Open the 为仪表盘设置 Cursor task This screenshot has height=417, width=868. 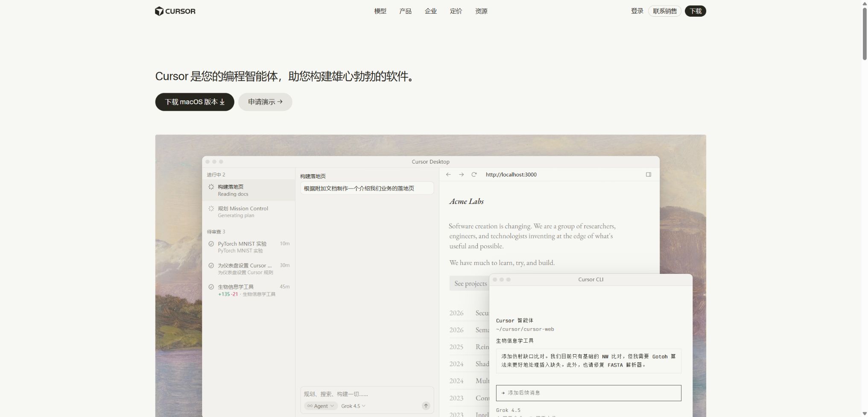click(x=248, y=269)
